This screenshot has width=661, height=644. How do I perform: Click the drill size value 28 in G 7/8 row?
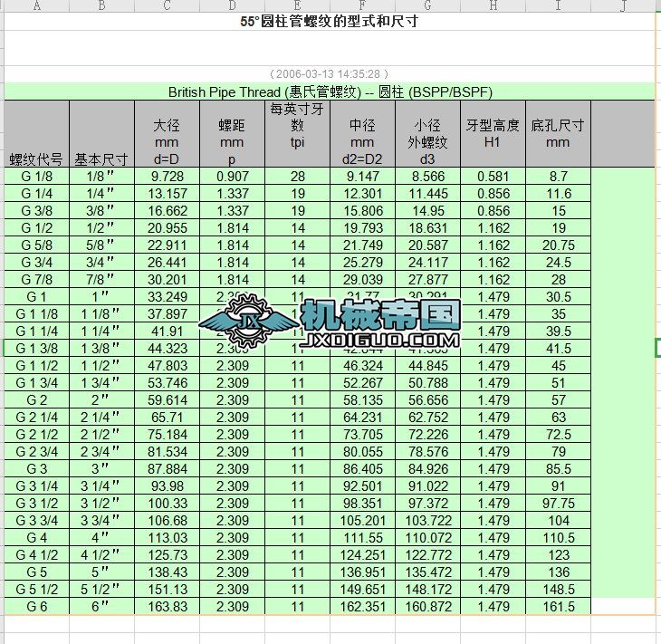coord(559,280)
